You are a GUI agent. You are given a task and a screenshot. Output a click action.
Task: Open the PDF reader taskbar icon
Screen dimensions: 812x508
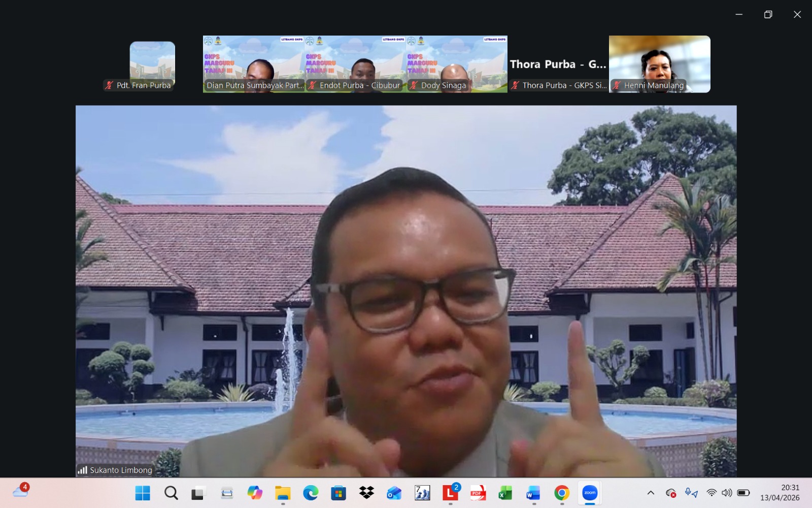pos(478,493)
